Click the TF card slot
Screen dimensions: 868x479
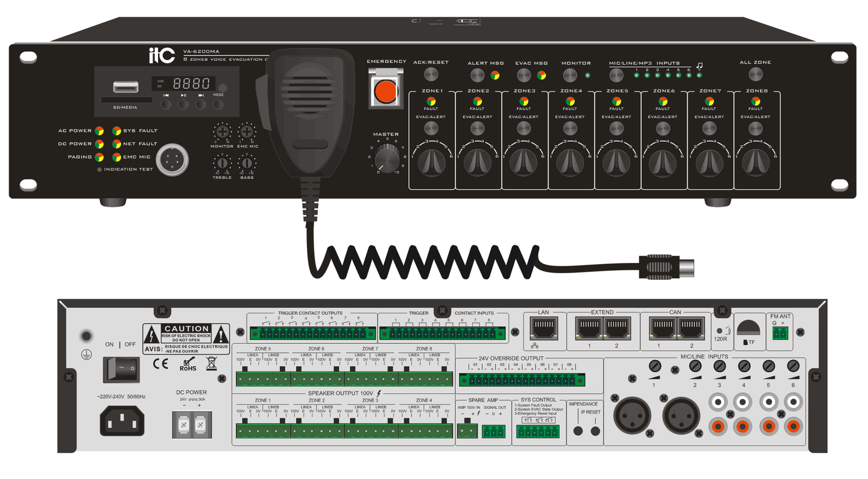pos(748,328)
